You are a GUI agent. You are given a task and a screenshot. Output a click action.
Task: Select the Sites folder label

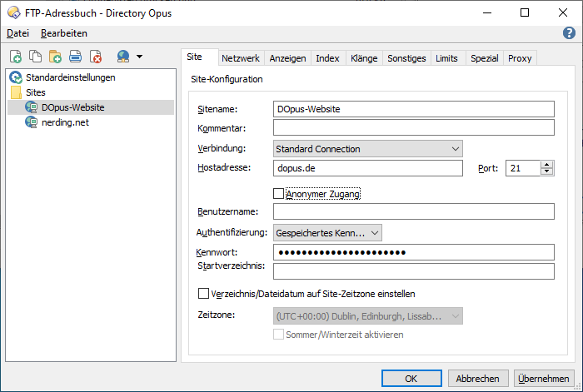click(36, 92)
